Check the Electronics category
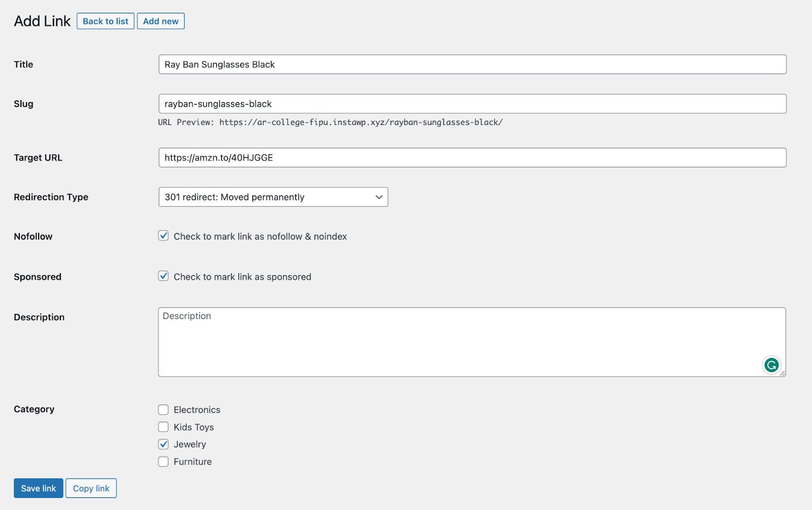This screenshot has height=510, width=812. pyautogui.click(x=163, y=409)
